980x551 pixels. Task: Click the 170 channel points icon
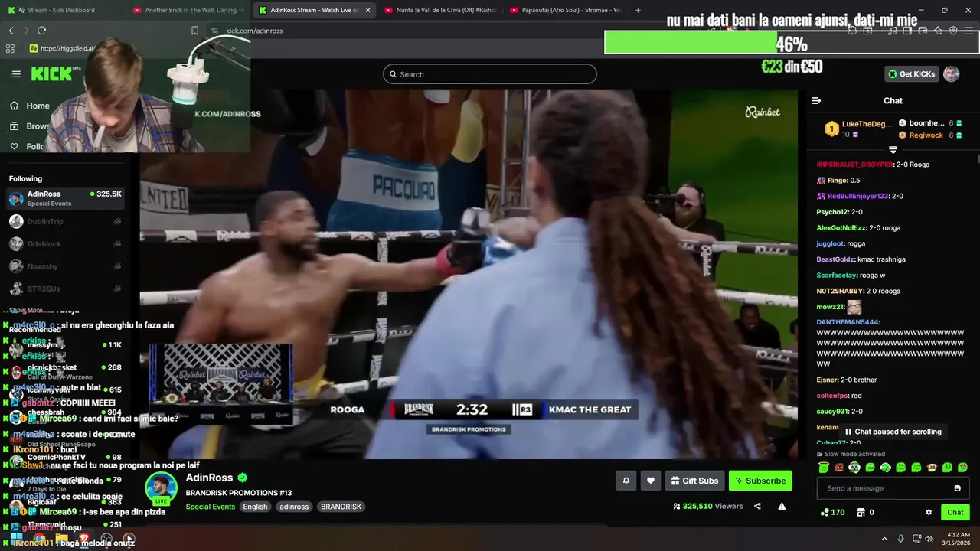[x=832, y=512]
